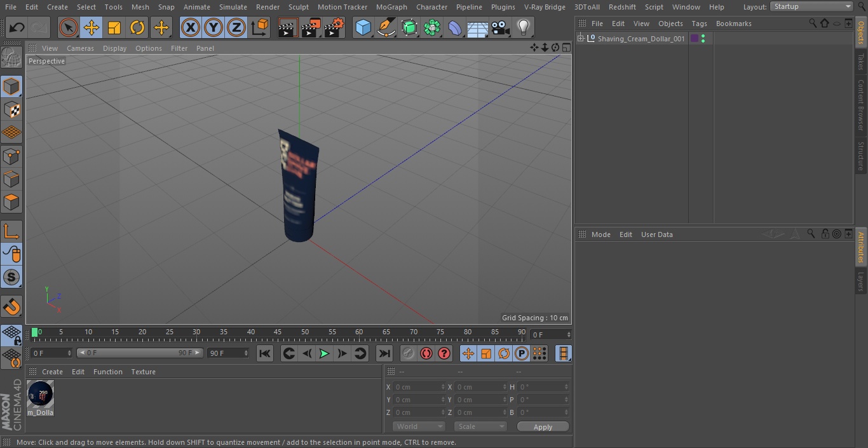Screen dimensions: 868x448
Task: Click the User Data menu
Action: pyautogui.click(x=656, y=234)
